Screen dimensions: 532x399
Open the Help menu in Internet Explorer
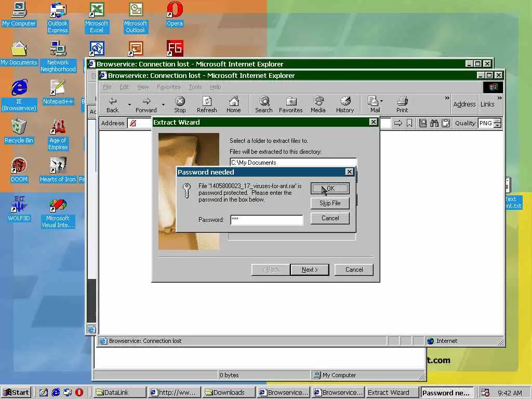(215, 87)
